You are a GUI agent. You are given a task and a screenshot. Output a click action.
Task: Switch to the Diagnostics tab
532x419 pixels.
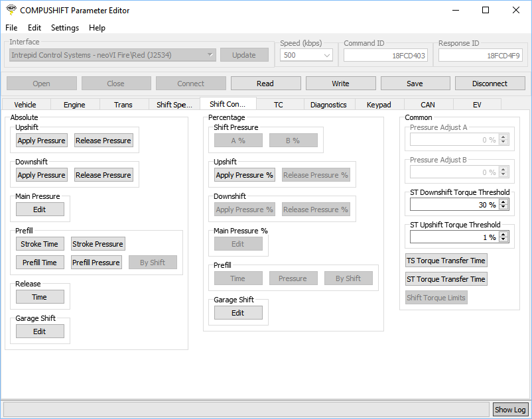point(328,105)
